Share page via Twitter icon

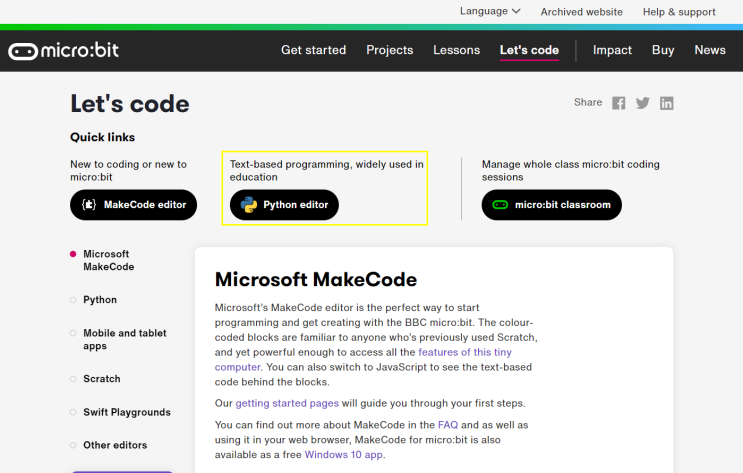point(643,103)
